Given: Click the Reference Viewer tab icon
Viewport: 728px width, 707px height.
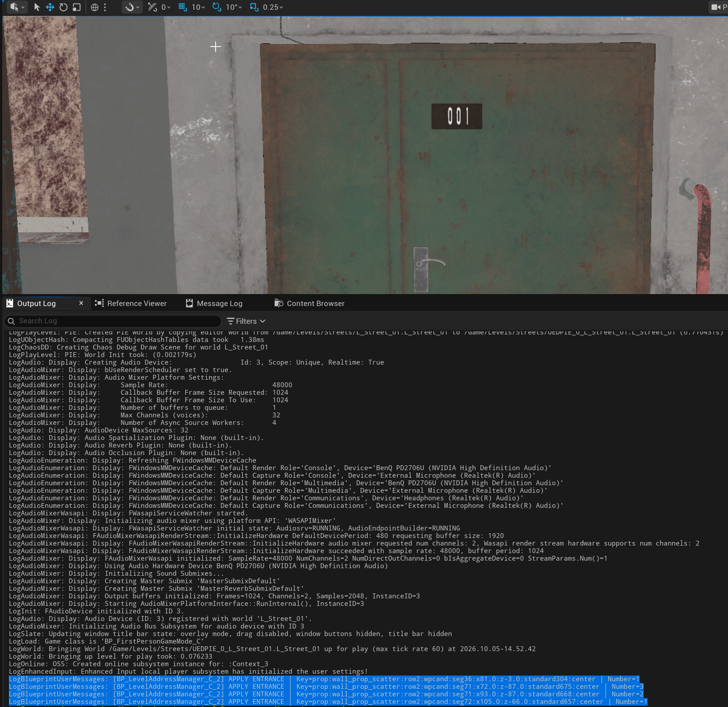Looking at the screenshot, I should tap(99, 303).
